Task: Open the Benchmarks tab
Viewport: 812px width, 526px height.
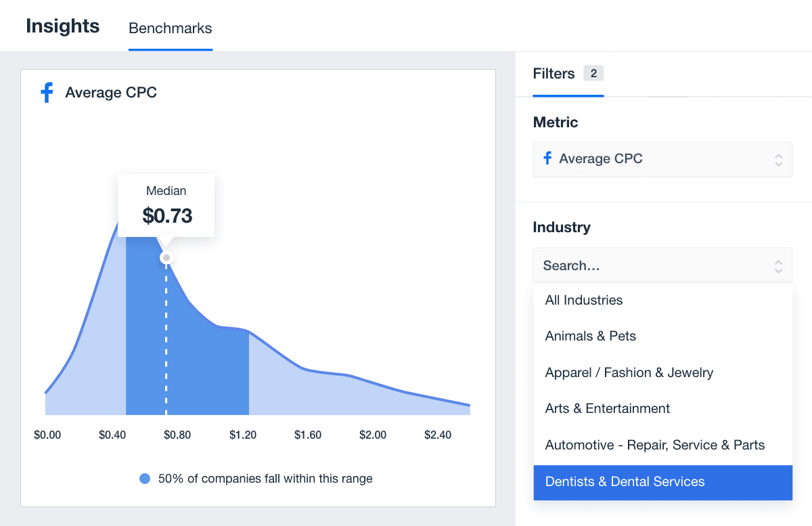Action: [x=170, y=28]
